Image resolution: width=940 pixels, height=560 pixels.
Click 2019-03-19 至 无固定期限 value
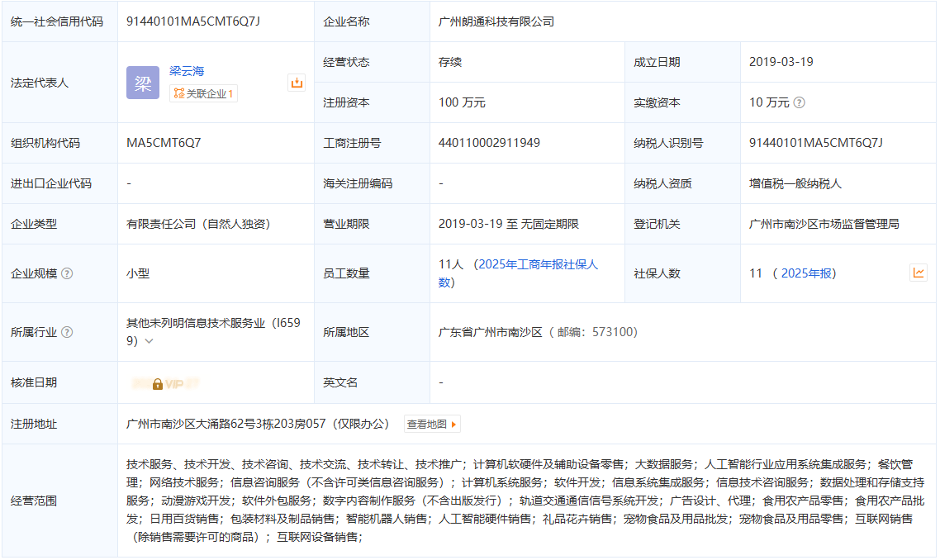[x=508, y=224]
